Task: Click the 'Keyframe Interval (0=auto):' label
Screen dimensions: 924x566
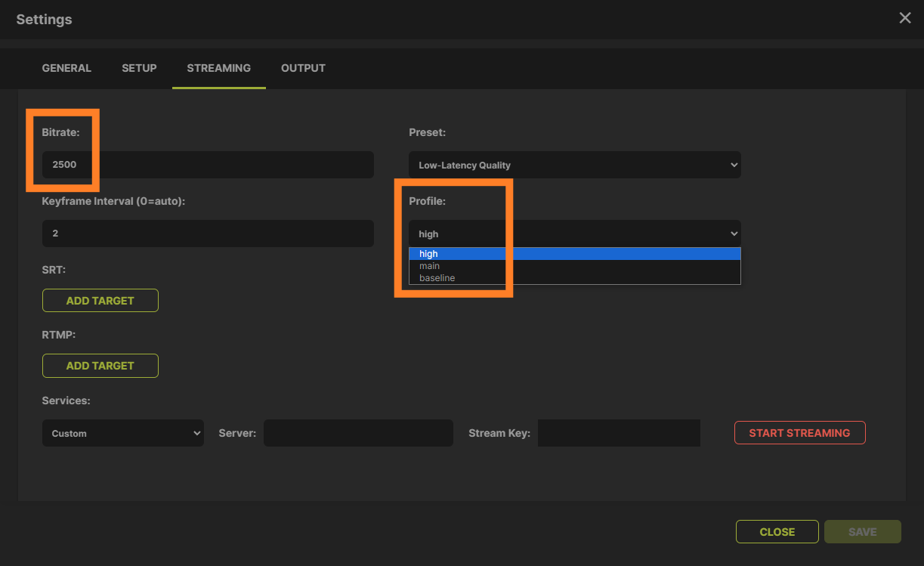Action: (x=114, y=201)
